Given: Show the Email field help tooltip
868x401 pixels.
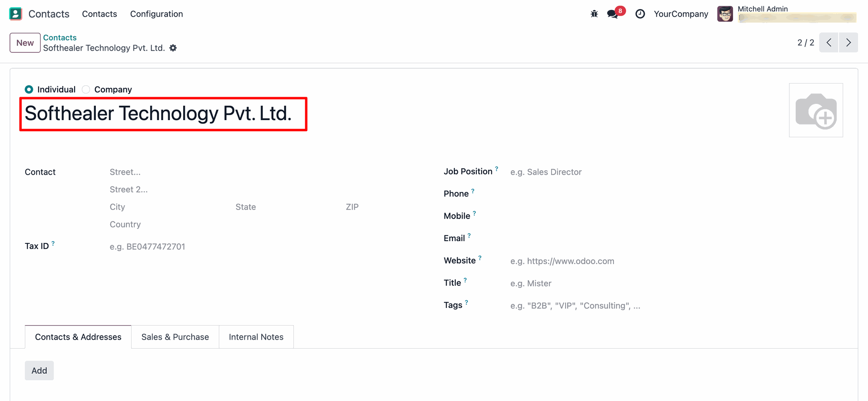Looking at the screenshot, I should [469, 235].
